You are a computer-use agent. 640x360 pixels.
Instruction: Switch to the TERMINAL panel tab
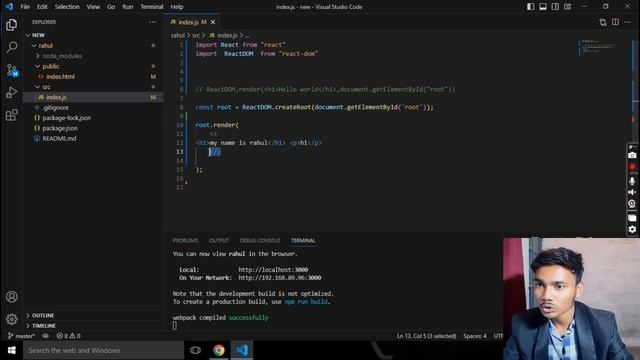pos(303,240)
